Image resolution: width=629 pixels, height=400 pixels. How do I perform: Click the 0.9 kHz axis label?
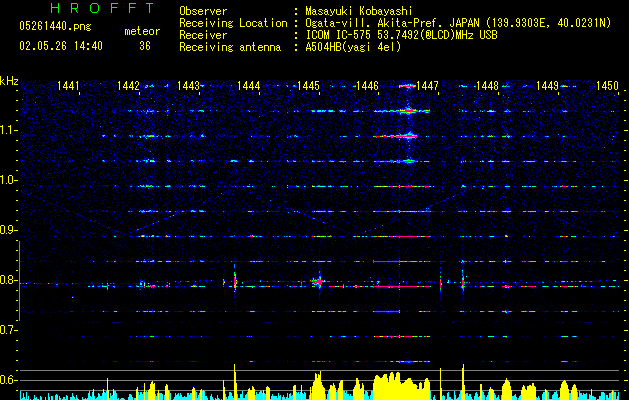pos(8,230)
